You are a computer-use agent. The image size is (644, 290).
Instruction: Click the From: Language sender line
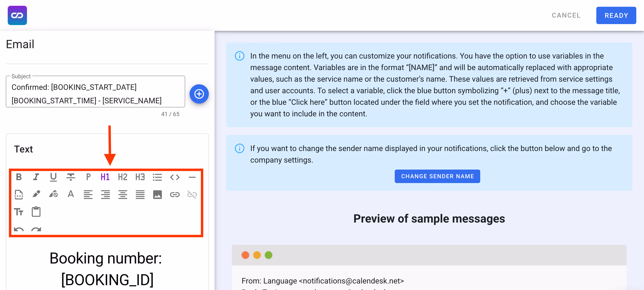323,281
